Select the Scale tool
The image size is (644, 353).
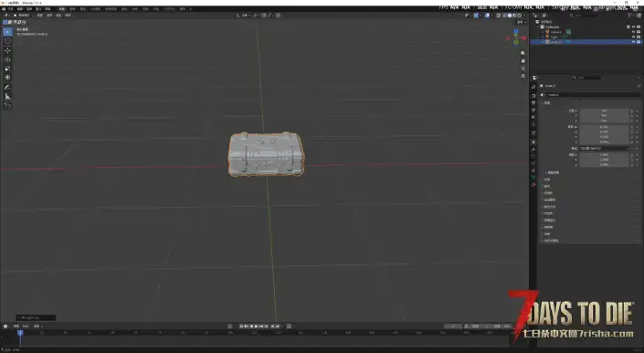[7, 69]
